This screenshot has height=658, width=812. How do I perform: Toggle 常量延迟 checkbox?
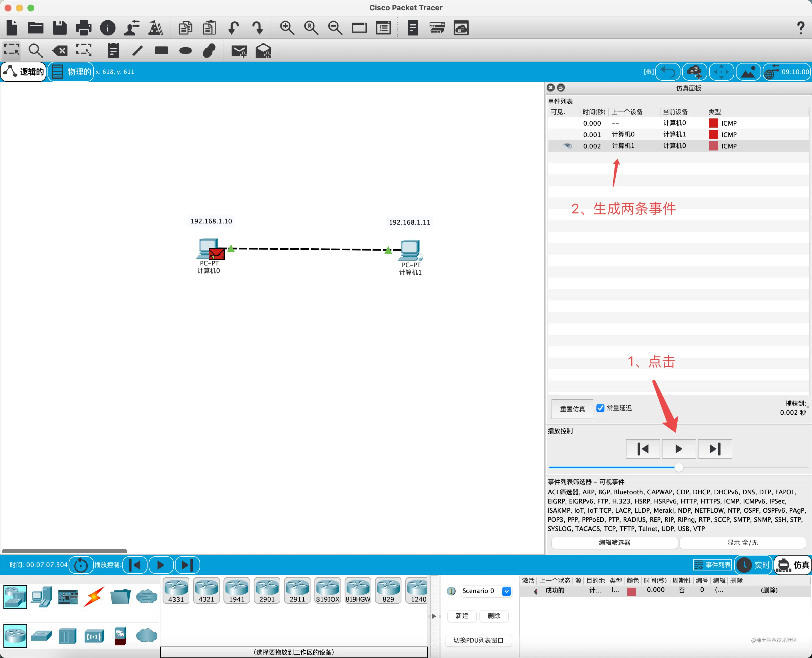(600, 408)
